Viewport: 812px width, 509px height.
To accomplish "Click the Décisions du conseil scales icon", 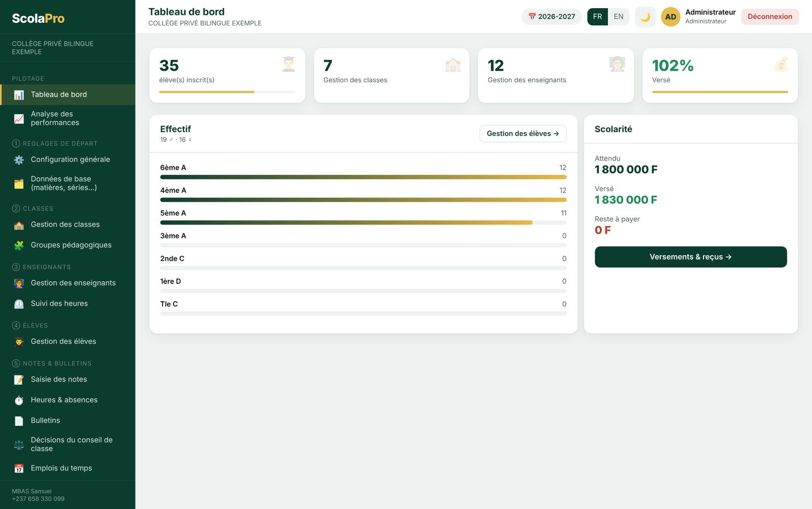I will click(19, 445).
